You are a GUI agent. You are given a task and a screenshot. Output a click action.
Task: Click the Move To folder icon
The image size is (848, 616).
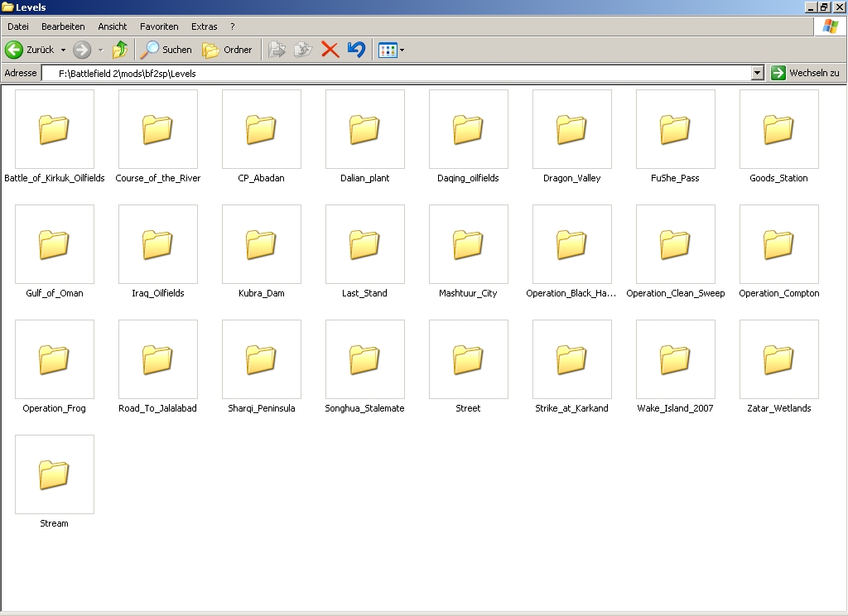[277, 50]
